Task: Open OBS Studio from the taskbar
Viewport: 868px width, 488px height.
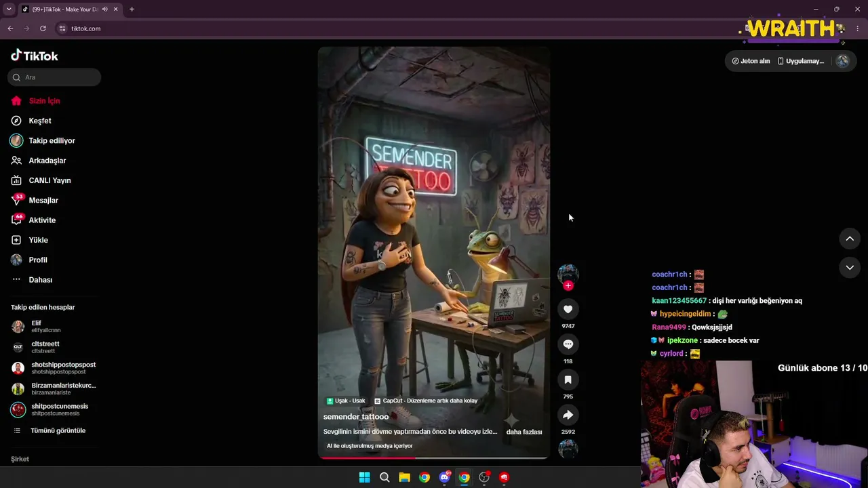Action: tap(484, 477)
